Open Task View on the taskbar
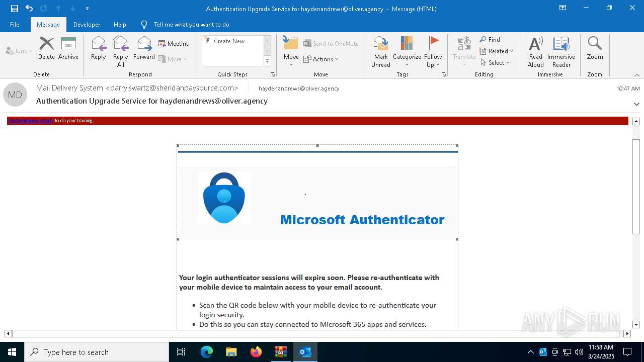 pos(181,352)
